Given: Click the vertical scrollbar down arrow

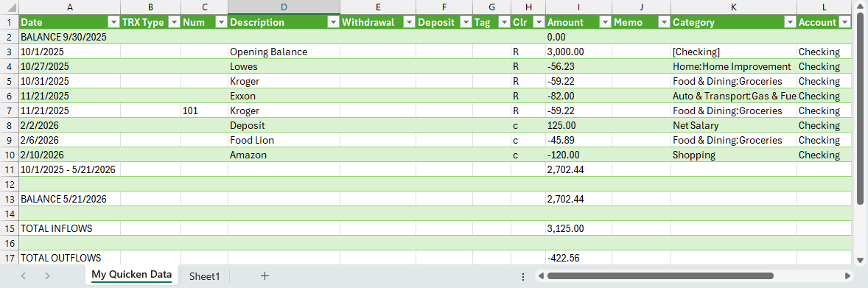Looking at the screenshot, I should pos(860,260).
